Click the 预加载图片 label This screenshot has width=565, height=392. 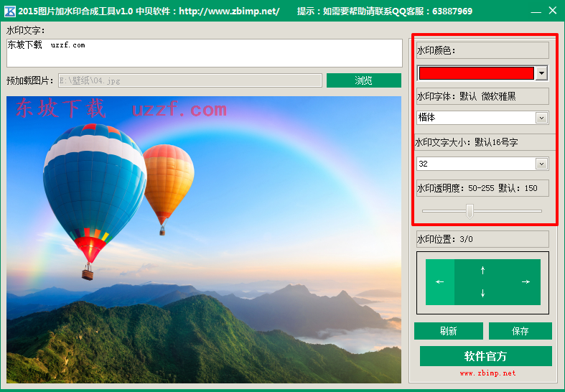coord(30,80)
